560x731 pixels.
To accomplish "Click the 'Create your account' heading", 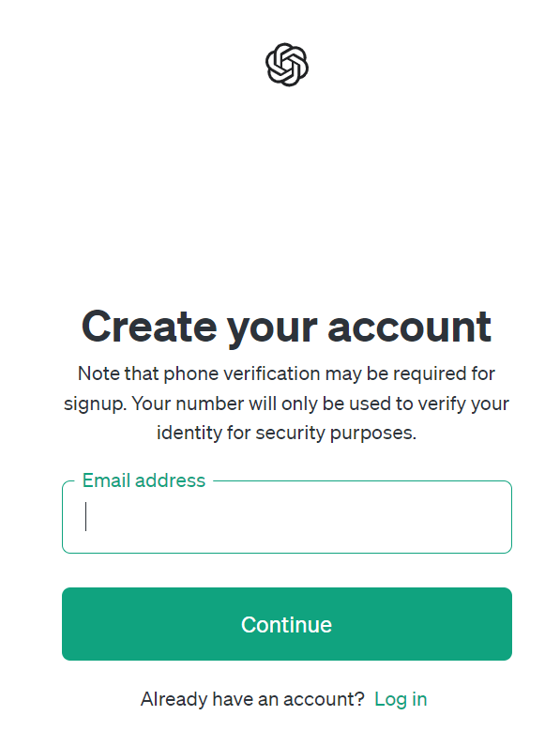I will [x=286, y=327].
